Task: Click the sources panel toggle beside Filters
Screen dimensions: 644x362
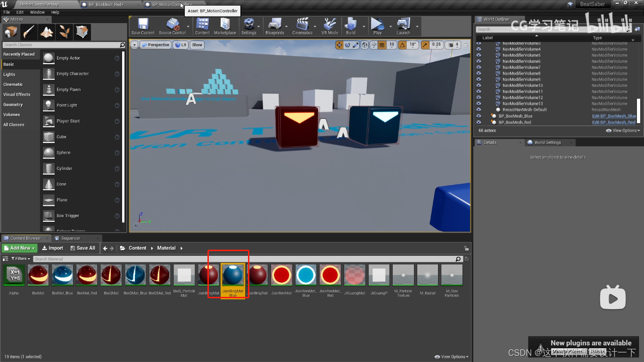Action: point(5,259)
